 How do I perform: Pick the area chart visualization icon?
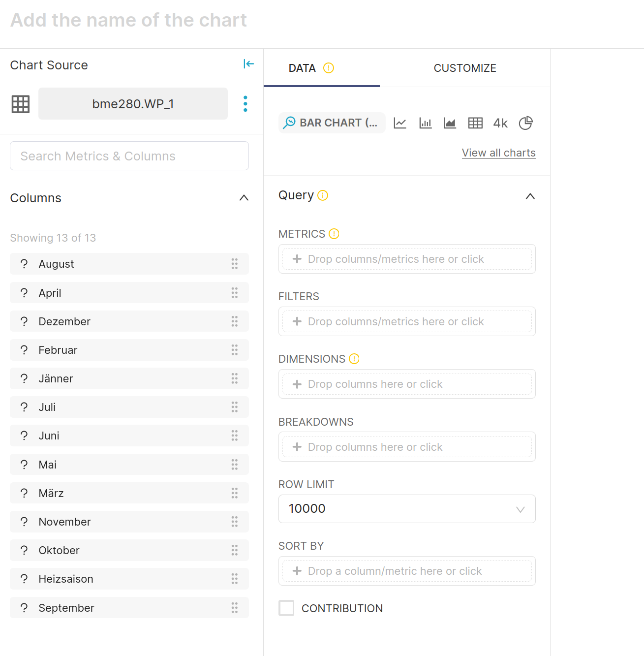tap(450, 123)
